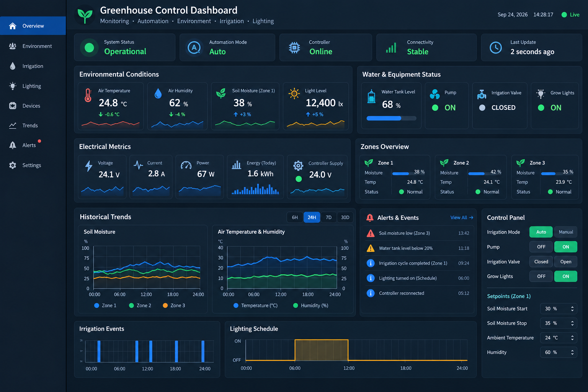Toggle Zone 3 in Soil Moisture legend

point(174,305)
